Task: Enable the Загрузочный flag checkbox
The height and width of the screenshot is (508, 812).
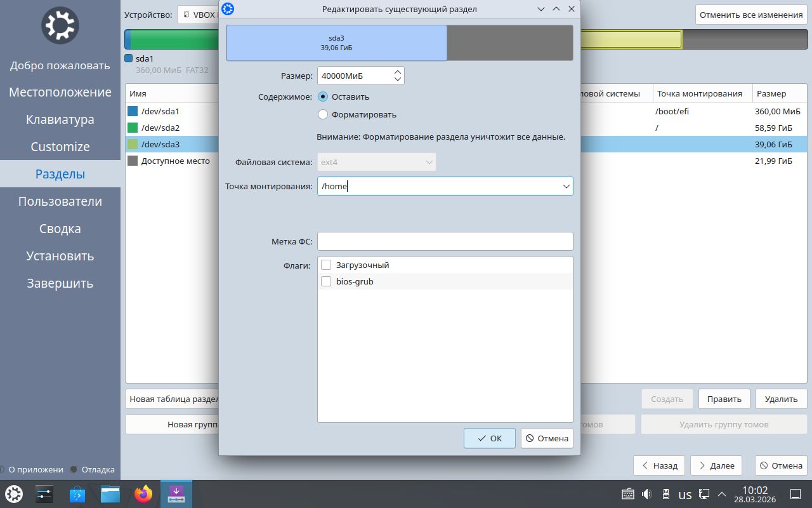Action: click(326, 265)
